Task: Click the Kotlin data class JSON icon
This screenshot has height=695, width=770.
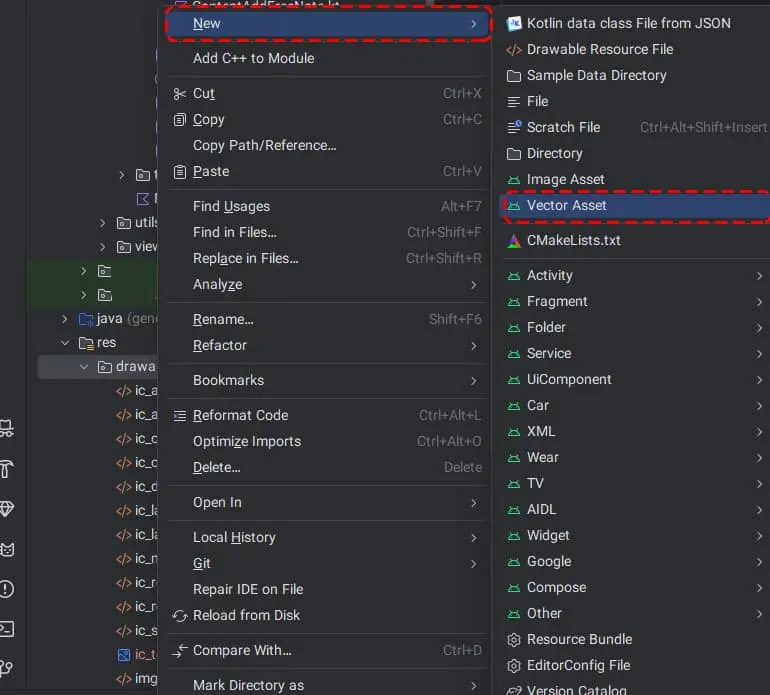Action: coord(514,23)
